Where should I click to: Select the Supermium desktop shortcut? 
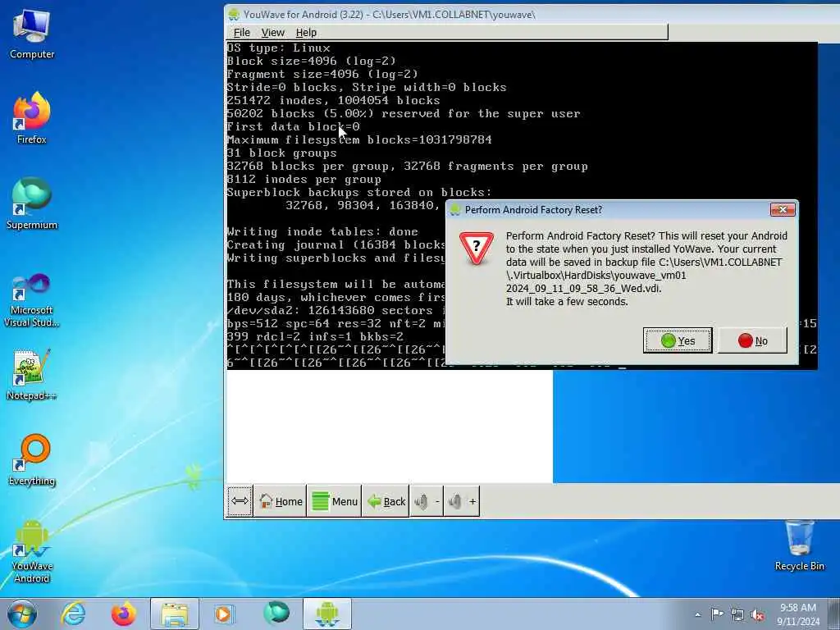pyautogui.click(x=32, y=203)
